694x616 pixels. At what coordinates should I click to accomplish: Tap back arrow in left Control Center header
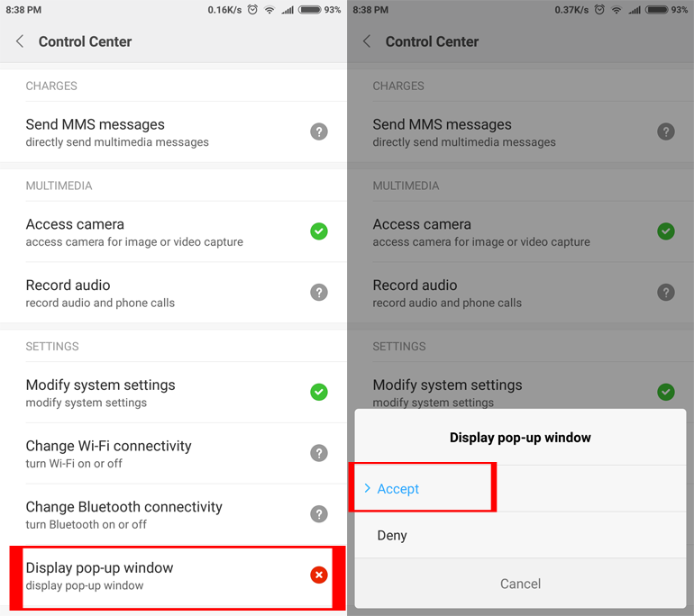(x=20, y=41)
